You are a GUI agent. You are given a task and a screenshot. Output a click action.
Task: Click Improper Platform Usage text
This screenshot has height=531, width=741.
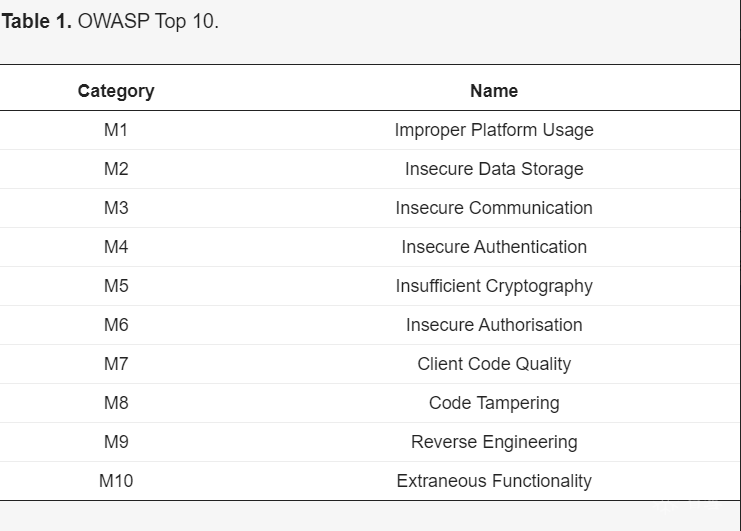tap(494, 130)
